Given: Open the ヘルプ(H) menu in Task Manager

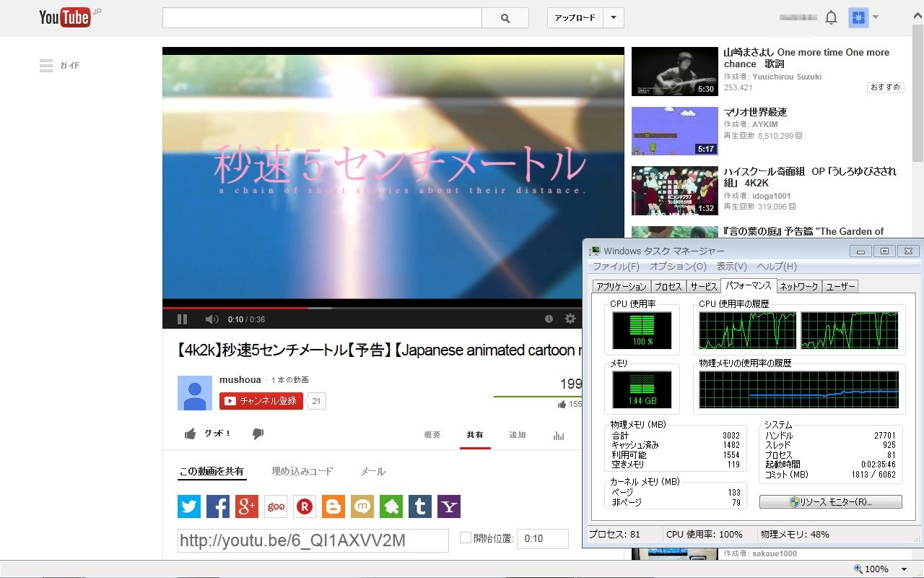Looking at the screenshot, I should click(777, 267).
